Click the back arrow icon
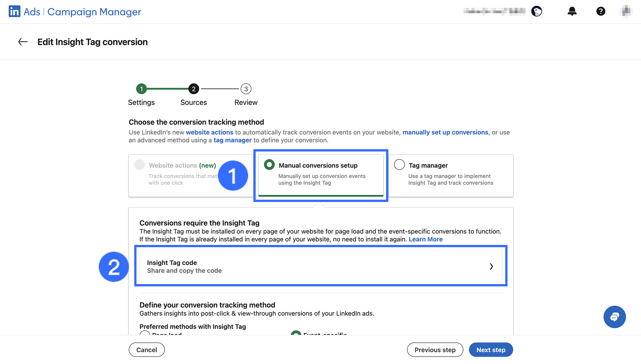The height and width of the screenshot is (364, 641). 23,42
